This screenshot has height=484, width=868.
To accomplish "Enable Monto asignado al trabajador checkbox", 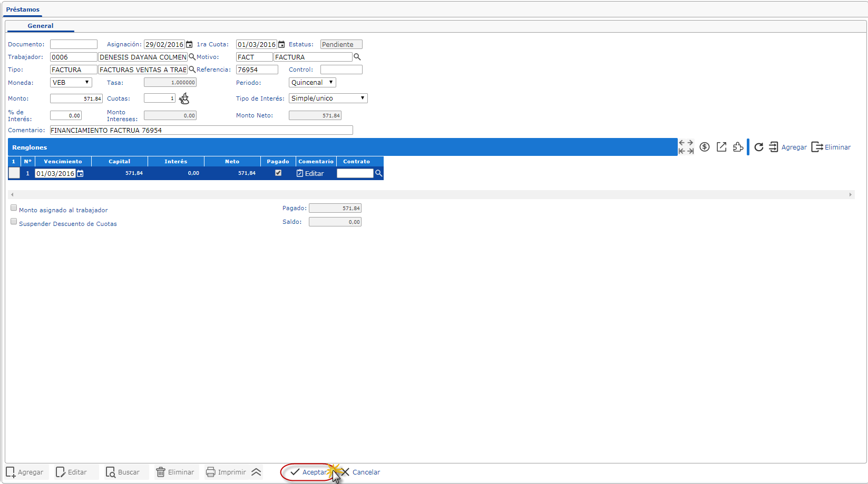I will click(x=14, y=208).
